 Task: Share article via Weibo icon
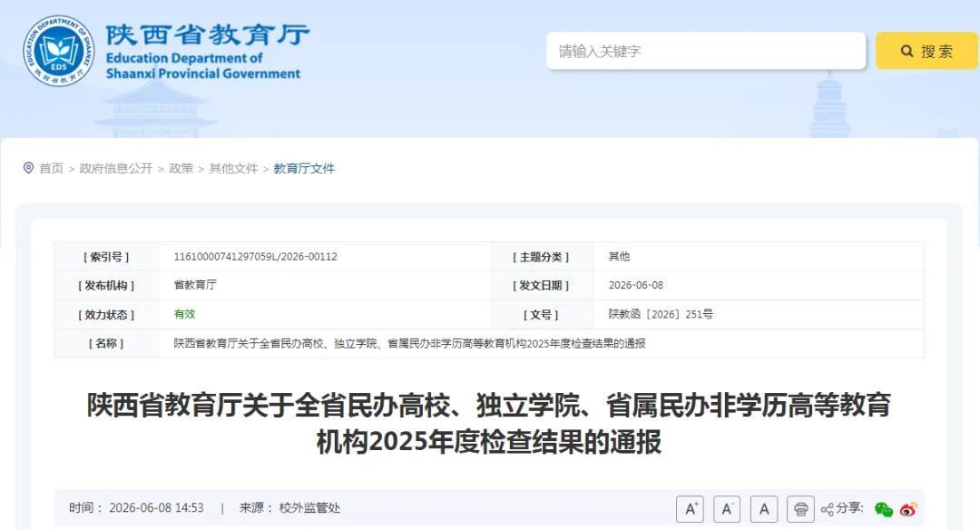pos(908,509)
